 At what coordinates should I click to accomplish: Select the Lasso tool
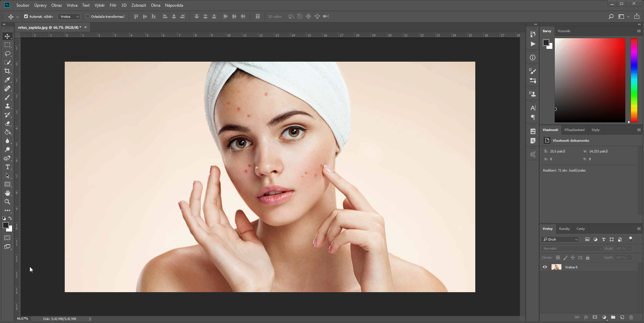point(7,54)
